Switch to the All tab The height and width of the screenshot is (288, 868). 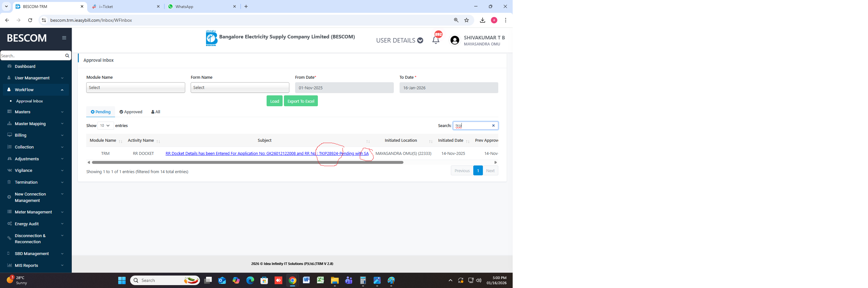click(x=156, y=112)
